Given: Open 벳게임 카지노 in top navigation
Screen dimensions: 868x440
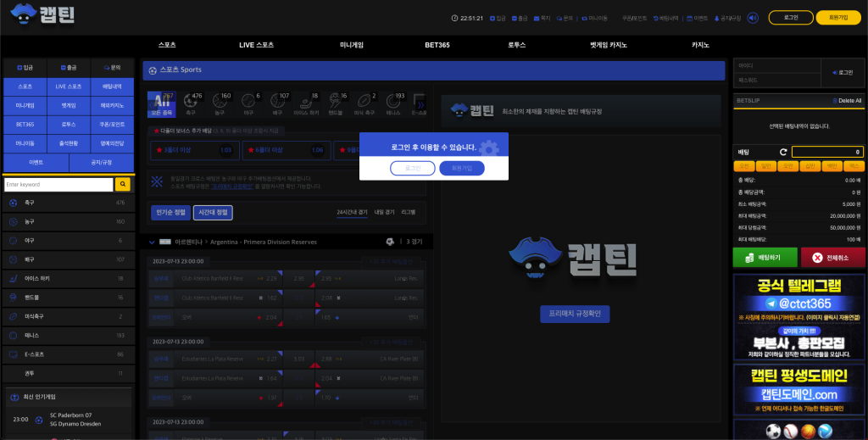Looking at the screenshot, I should pos(609,45).
